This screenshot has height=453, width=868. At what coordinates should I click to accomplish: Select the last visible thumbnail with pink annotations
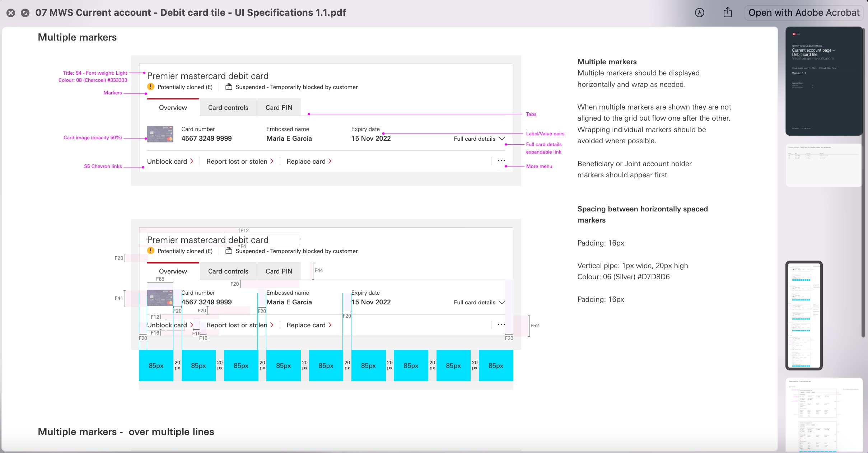click(823, 415)
